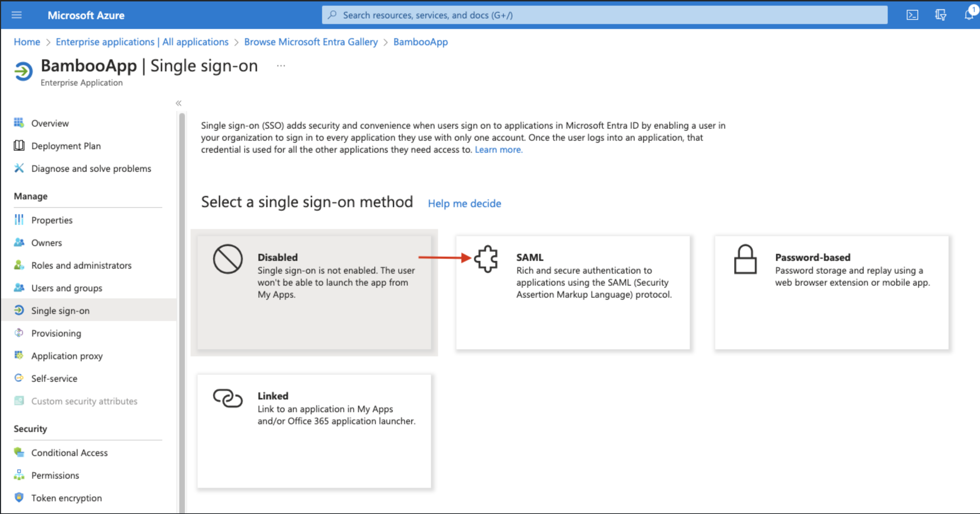Click in the Search resources, services, and docs box

(605, 15)
